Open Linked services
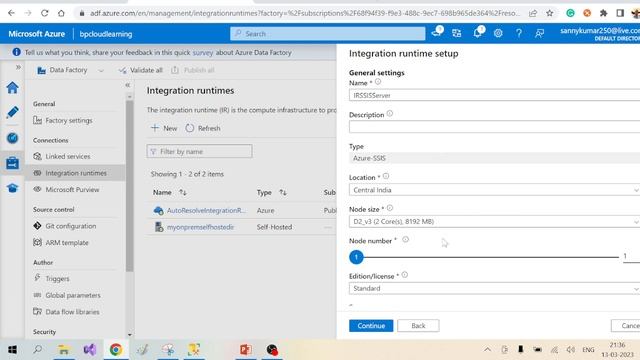This screenshot has height=360, width=640. click(x=68, y=156)
